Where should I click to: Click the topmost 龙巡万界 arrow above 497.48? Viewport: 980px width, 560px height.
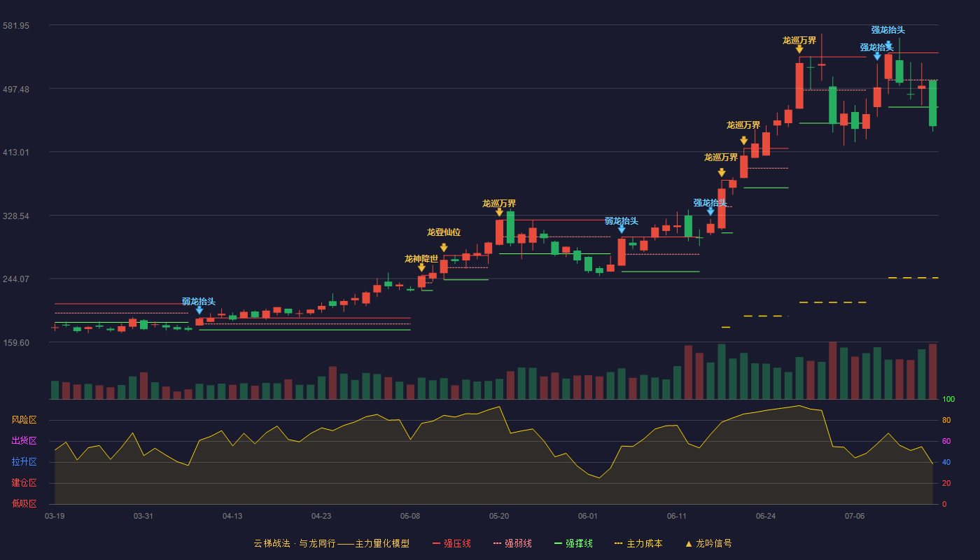pyautogui.click(x=799, y=49)
